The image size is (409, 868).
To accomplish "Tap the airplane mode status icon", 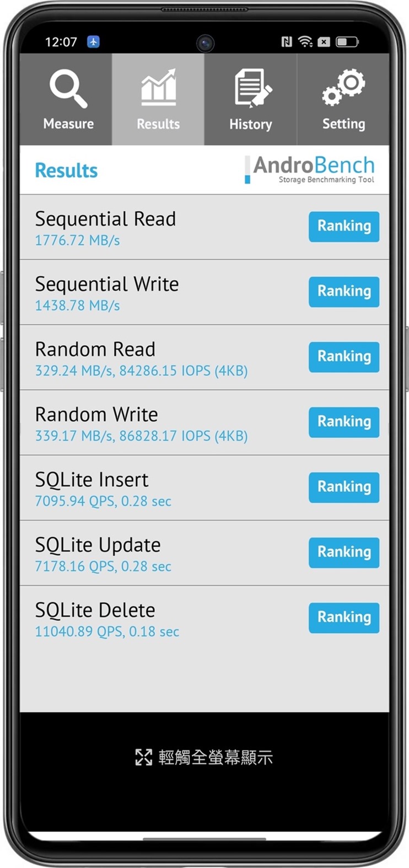I will (93, 42).
